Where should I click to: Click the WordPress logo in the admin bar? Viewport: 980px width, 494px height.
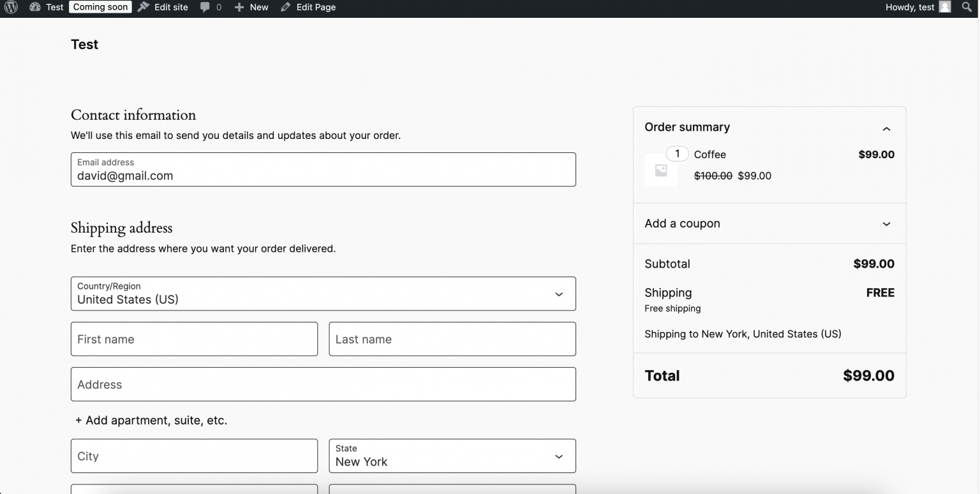tap(10, 7)
